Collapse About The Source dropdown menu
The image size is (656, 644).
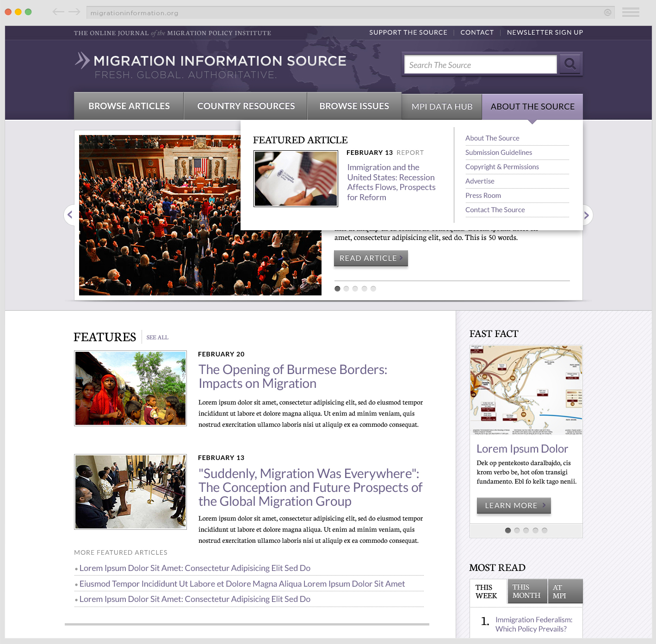pyautogui.click(x=532, y=107)
